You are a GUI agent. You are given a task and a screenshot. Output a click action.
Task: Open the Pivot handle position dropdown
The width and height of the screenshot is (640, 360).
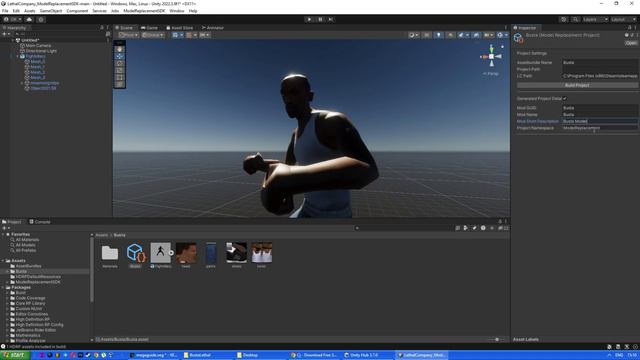[128, 35]
